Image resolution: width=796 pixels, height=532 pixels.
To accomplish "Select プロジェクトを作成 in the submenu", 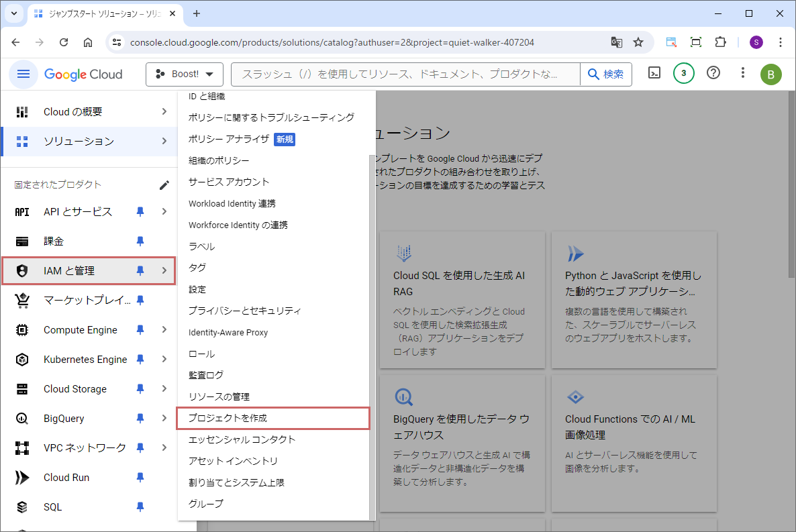I will 228,418.
